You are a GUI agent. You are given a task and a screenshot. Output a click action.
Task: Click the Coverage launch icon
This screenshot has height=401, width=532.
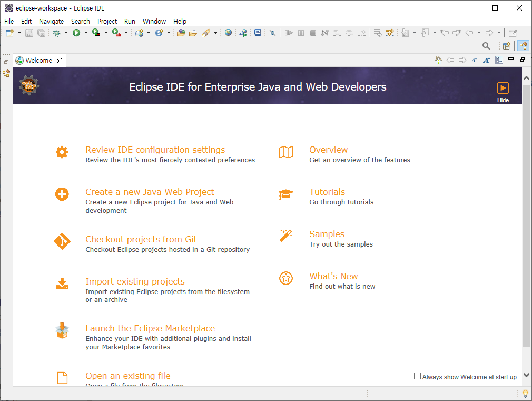(96, 33)
